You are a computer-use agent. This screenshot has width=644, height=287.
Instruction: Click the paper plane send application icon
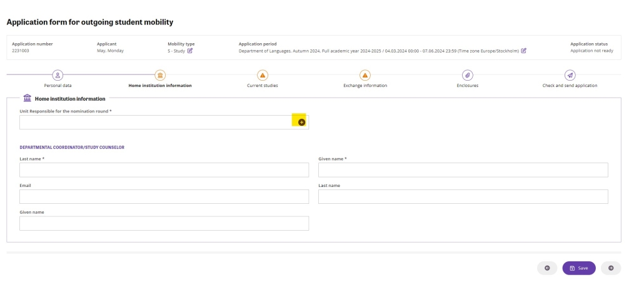click(x=570, y=74)
